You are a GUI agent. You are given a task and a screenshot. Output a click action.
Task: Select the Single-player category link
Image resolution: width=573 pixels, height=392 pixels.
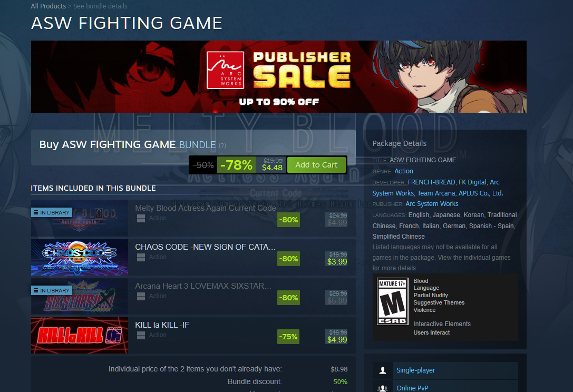(x=416, y=370)
